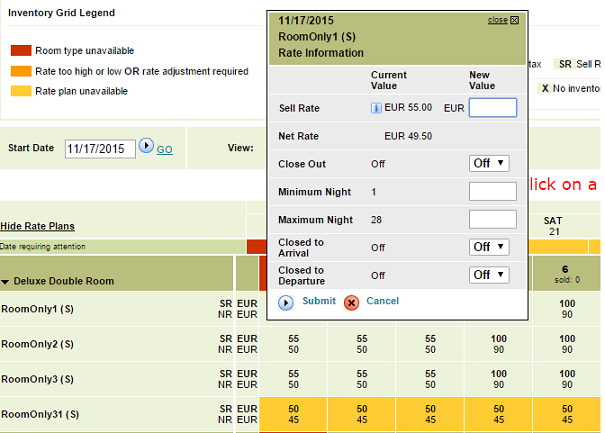The width and height of the screenshot is (605, 433).
Task: Click the Minimum Night input field
Action: pyautogui.click(x=492, y=191)
